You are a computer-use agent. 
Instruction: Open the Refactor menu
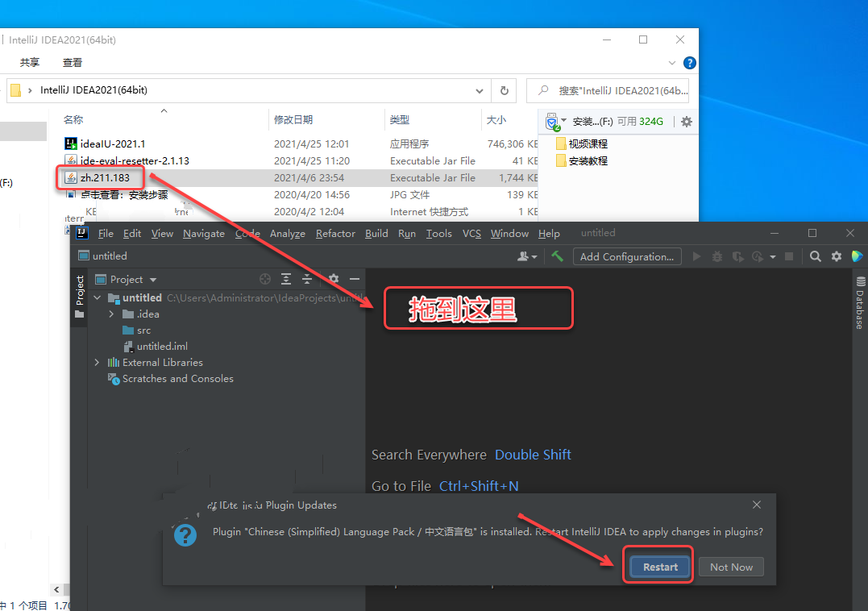(335, 234)
